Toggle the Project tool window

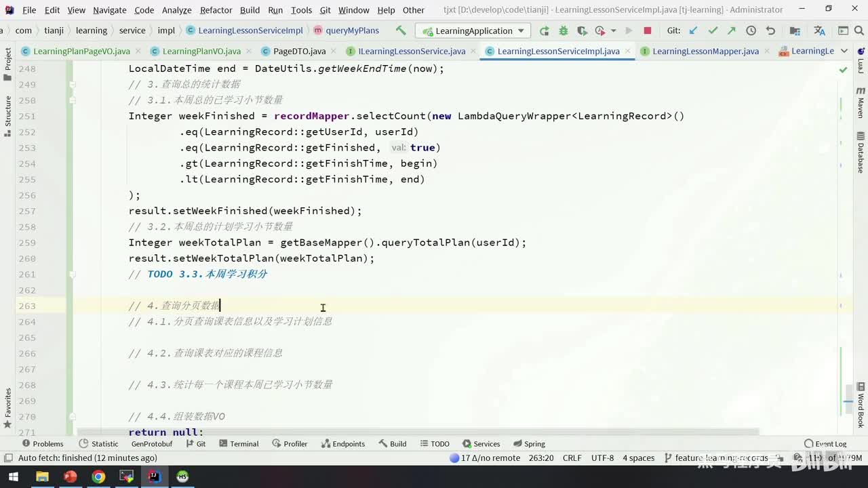[x=7, y=64]
